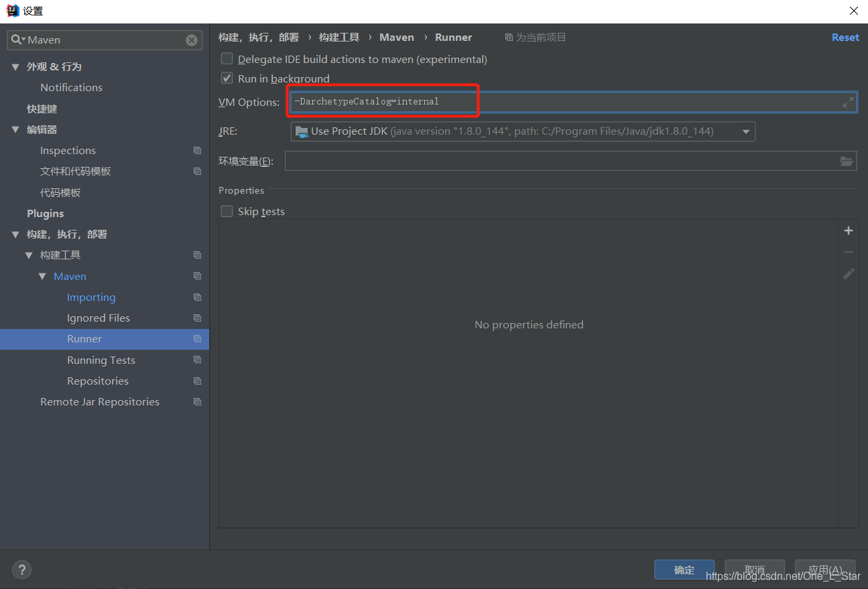868x589 pixels.
Task: Add a new property with plus icon
Action: [x=849, y=231]
